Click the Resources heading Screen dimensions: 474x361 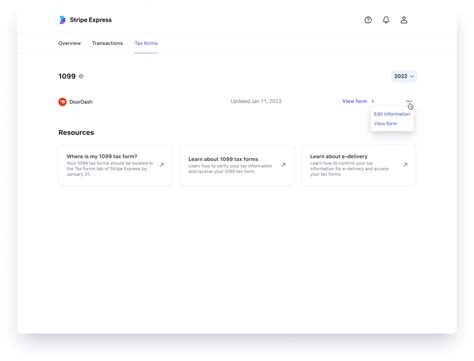tap(76, 133)
